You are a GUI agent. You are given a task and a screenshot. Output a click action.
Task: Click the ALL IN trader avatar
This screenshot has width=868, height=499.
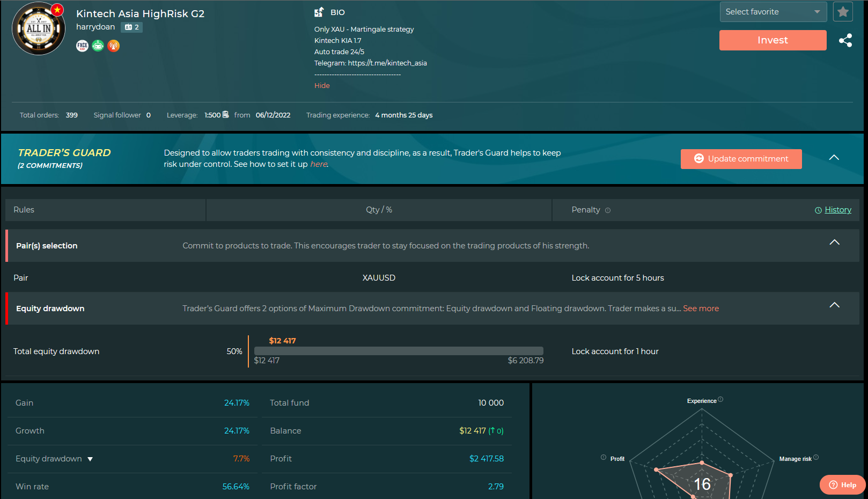click(x=39, y=28)
